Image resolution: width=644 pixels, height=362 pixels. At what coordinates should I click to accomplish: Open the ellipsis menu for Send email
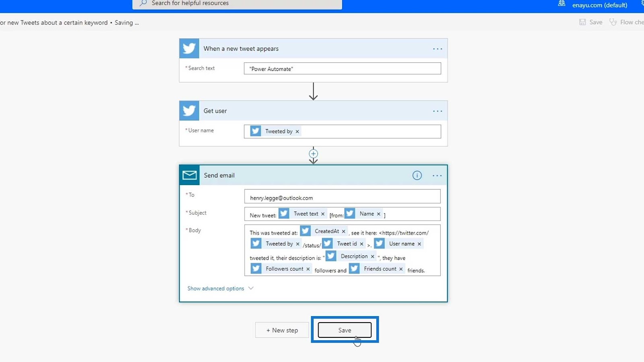coord(437,176)
